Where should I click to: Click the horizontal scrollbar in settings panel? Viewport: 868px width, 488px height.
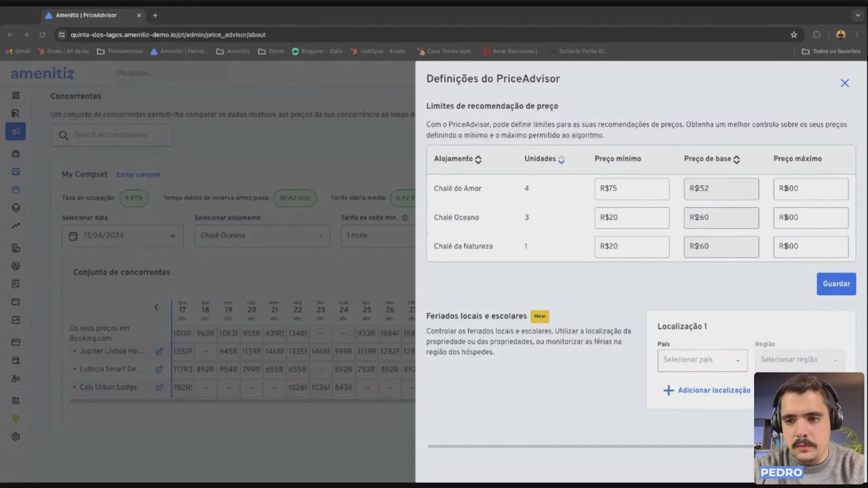click(x=588, y=446)
